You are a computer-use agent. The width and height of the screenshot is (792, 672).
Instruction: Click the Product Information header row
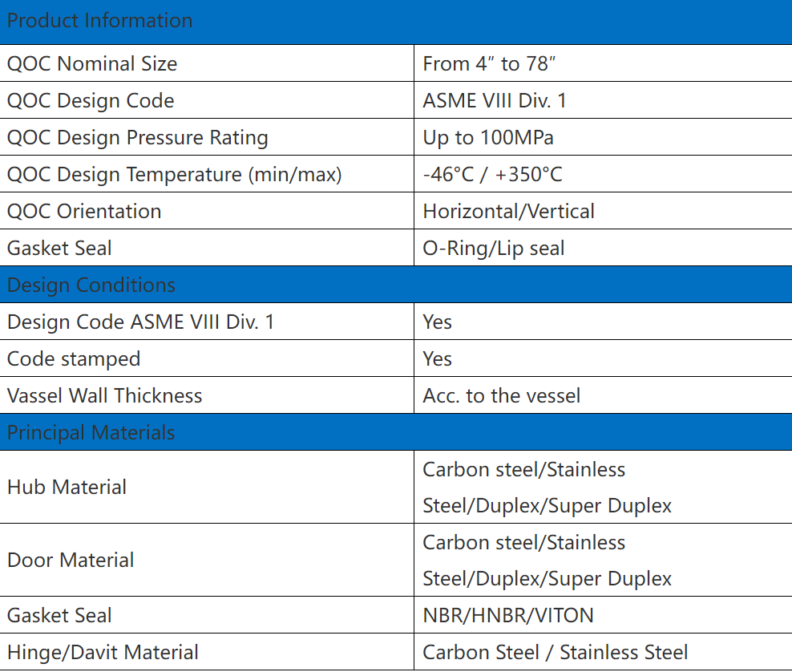(396, 22)
